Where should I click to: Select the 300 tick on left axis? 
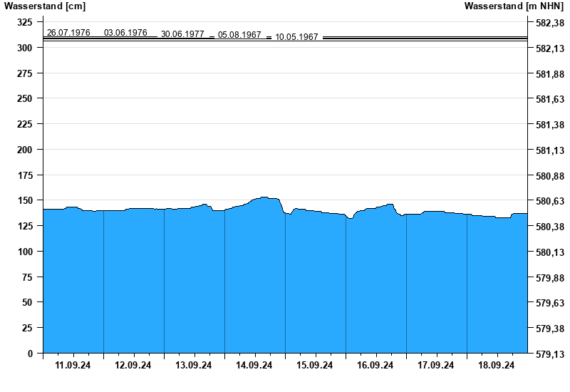point(24,48)
